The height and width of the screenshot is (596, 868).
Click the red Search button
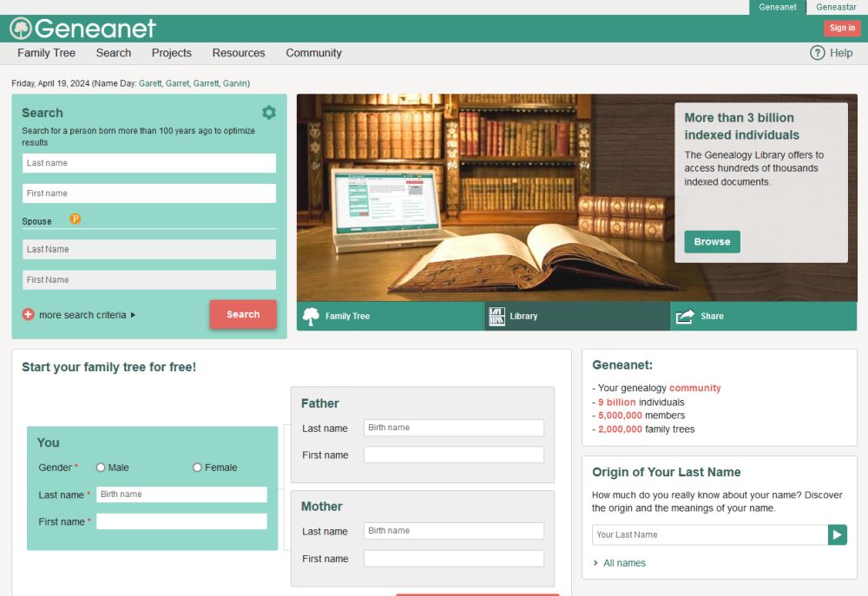[x=243, y=315]
